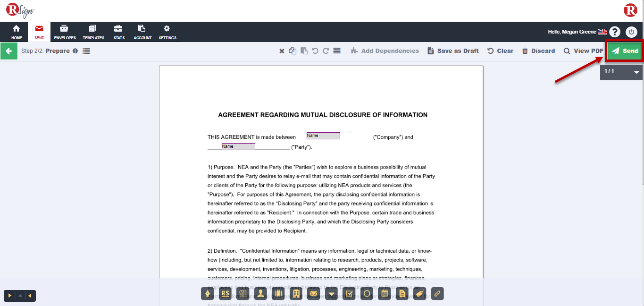Click the round R logo at top right
This screenshot has height=306, width=644.
click(630, 10)
